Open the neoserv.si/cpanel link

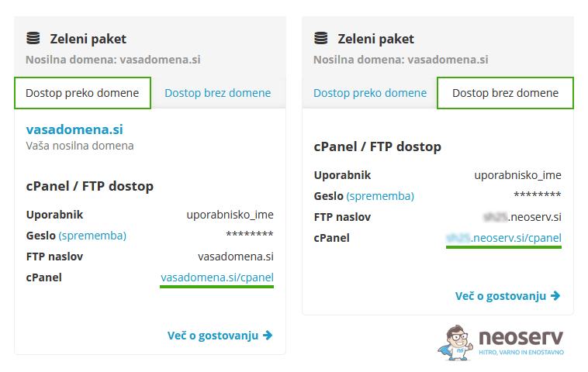point(504,237)
